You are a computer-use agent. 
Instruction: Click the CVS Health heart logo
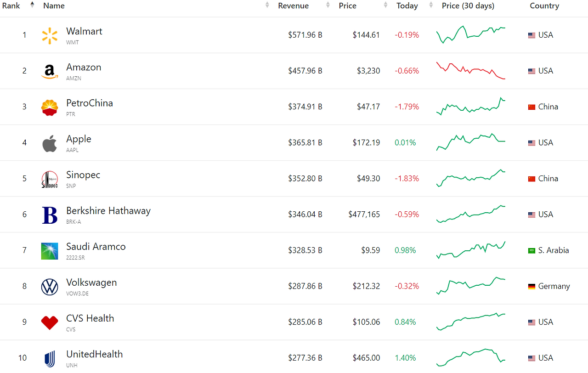coord(50,322)
